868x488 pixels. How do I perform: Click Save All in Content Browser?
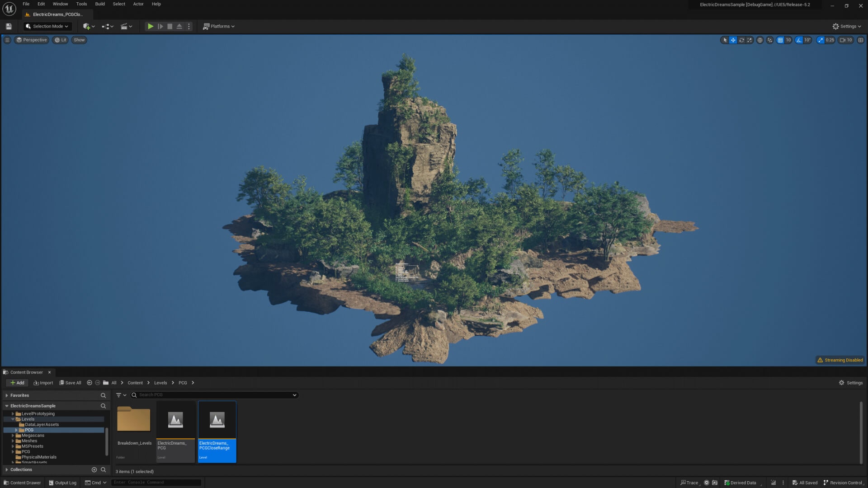(71, 383)
